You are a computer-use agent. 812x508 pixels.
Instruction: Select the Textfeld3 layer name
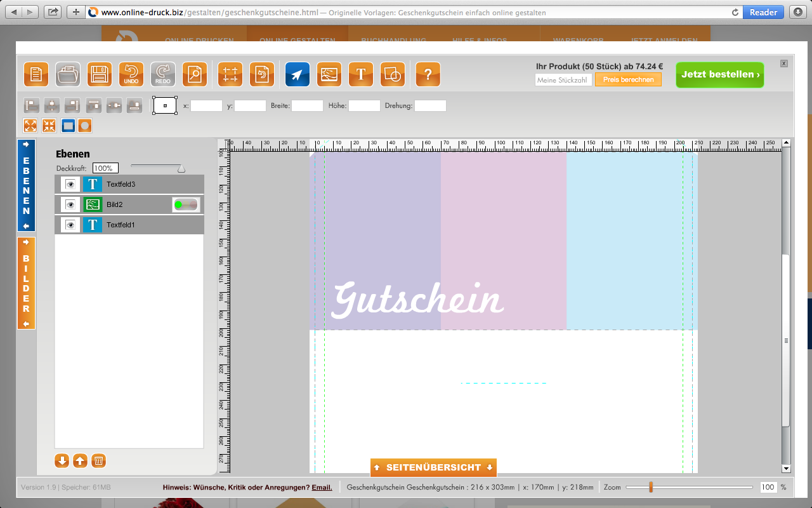pyautogui.click(x=121, y=184)
